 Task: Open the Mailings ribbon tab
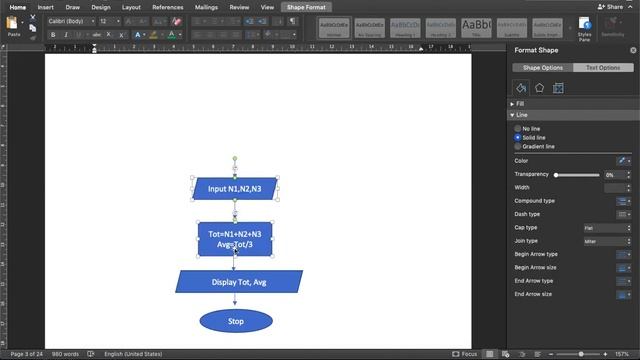coord(206,7)
